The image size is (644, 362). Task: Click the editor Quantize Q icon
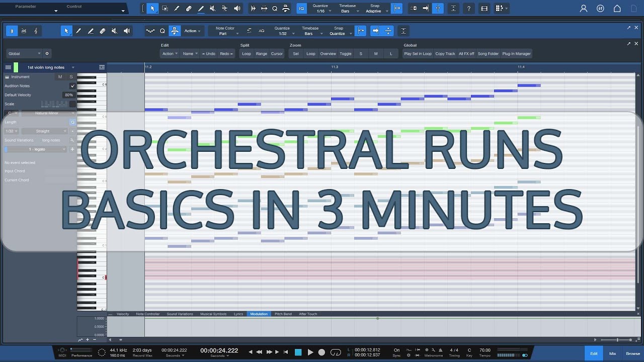[x=163, y=31]
